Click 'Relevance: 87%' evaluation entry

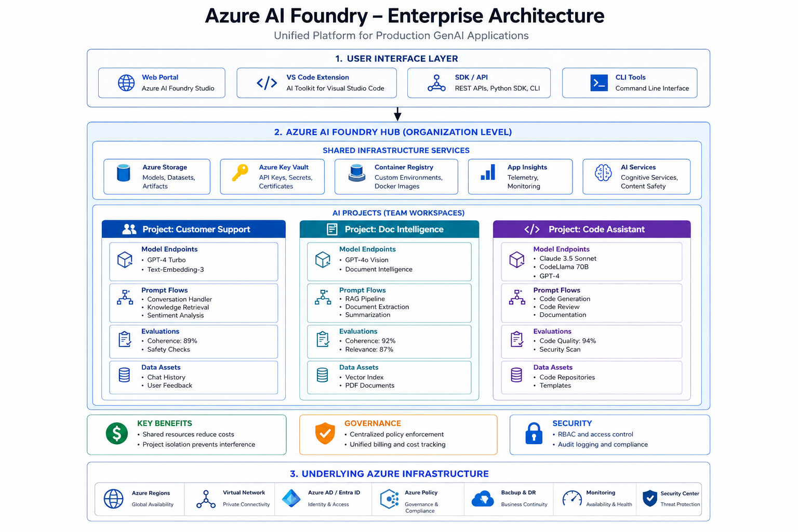tap(369, 350)
